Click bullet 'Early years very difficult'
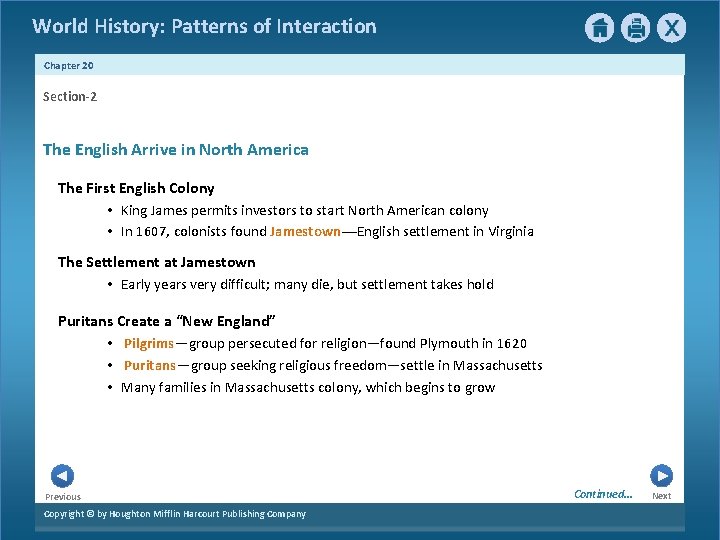Screen dimensions: 720x540 click(307, 284)
